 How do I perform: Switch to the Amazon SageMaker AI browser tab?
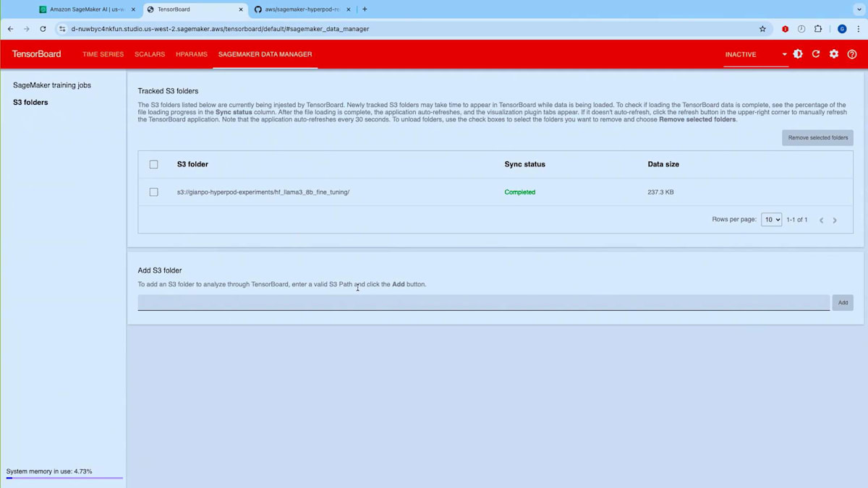tap(87, 9)
